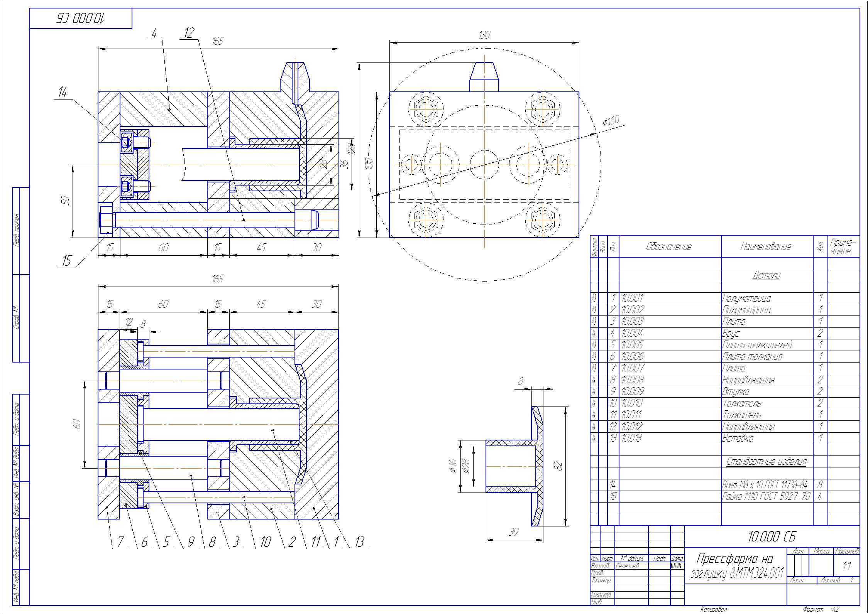
Task: Click the "Взам. инв. №" side stamp label
Action: coord(17,500)
